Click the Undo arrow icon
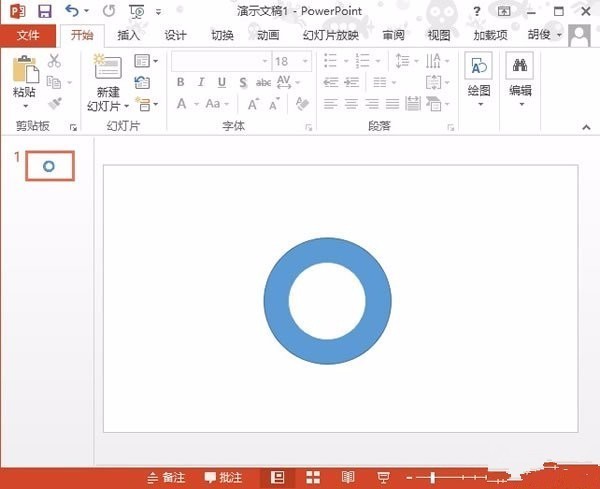The image size is (600, 489). click(x=71, y=11)
